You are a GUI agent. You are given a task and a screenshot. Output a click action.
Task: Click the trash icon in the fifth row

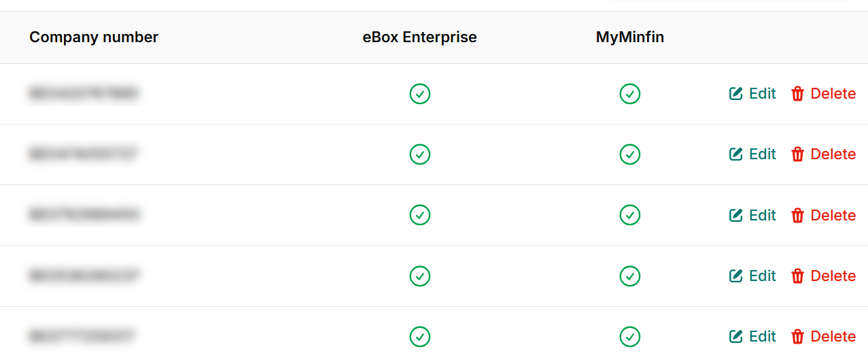(797, 337)
